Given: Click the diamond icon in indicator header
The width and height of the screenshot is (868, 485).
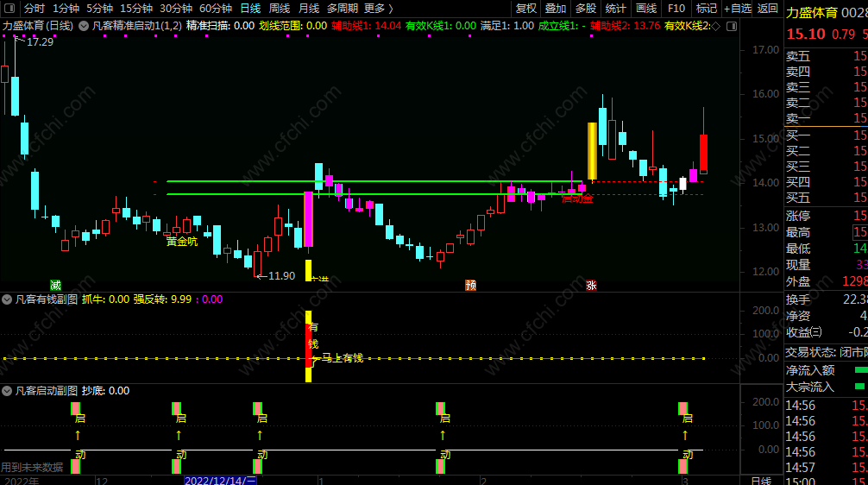Looking at the screenshot, I should point(715,26).
